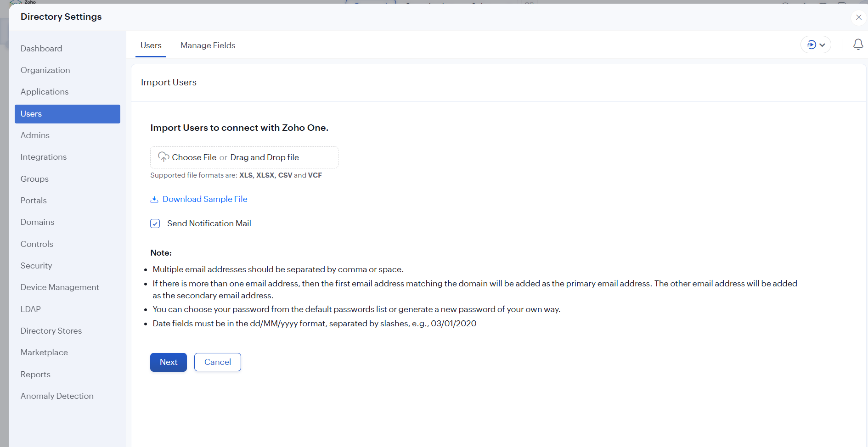Open Dashboard in the sidebar
Image resolution: width=868 pixels, height=447 pixels.
tap(41, 49)
